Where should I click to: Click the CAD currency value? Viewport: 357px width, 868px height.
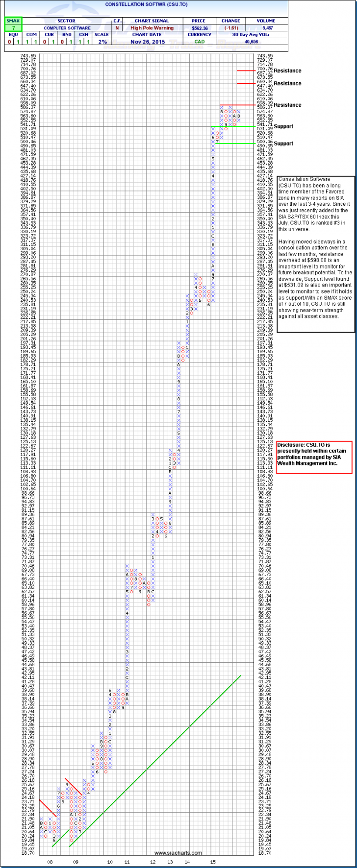click(199, 42)
